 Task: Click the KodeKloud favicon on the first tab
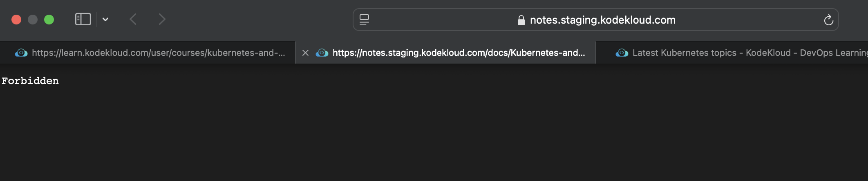point(21,53)
